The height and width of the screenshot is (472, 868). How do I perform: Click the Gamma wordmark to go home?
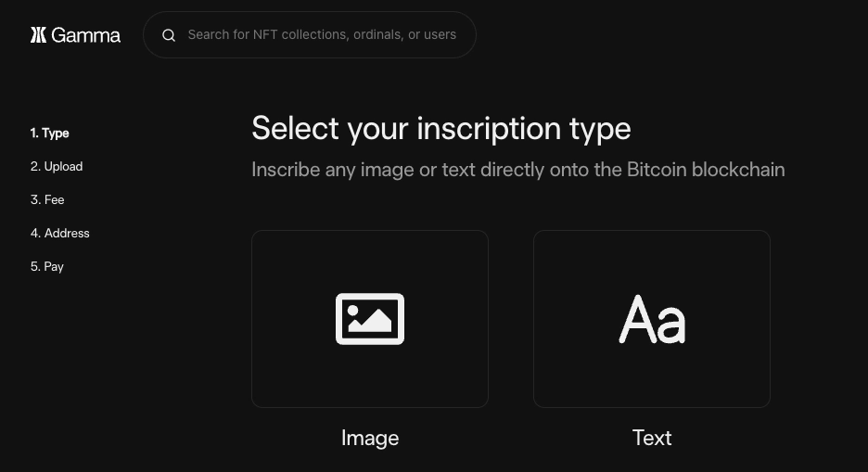tap(86, 35)
